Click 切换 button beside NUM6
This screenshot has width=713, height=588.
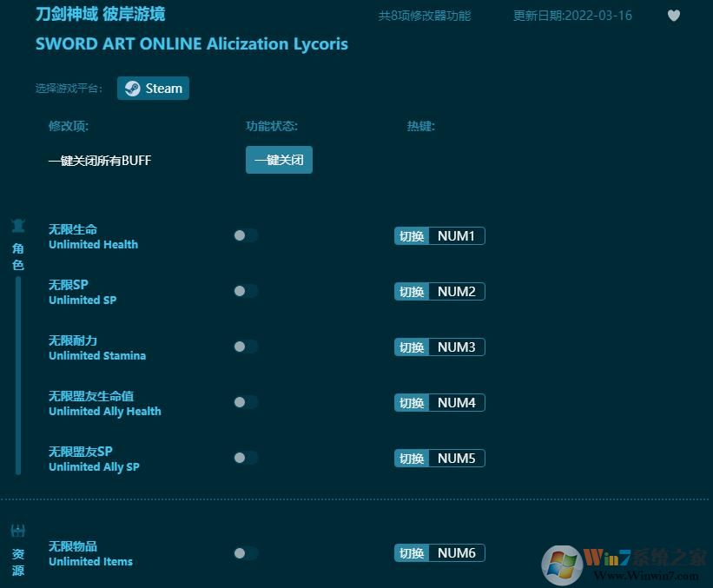(x=412, y=553)
